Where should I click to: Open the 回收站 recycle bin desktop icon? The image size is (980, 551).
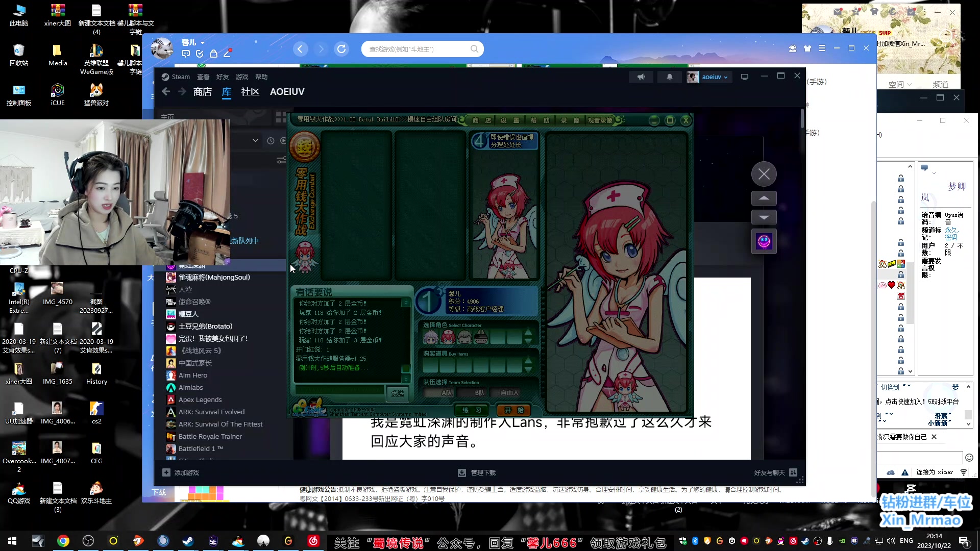pos(19,55)
